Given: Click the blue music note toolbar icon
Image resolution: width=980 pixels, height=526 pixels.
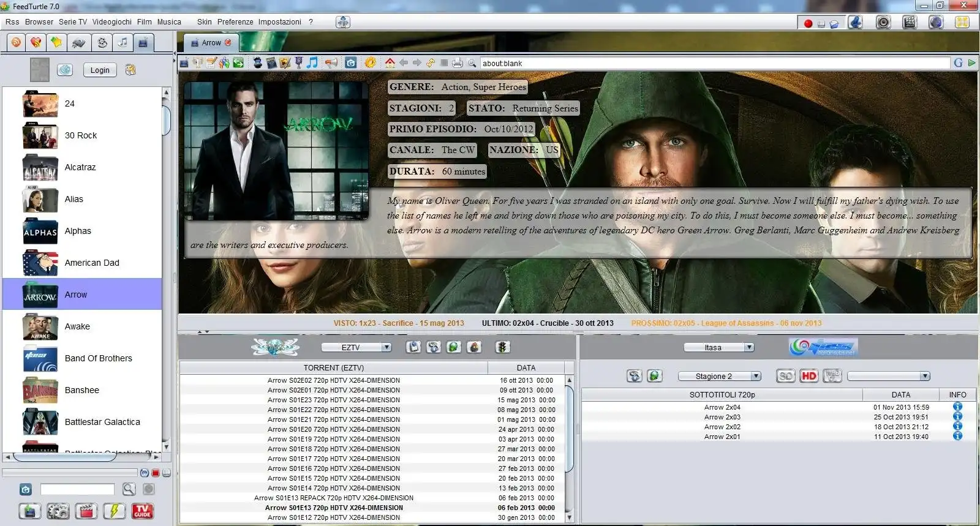Looking at the screenshot, I should (312, 63).
